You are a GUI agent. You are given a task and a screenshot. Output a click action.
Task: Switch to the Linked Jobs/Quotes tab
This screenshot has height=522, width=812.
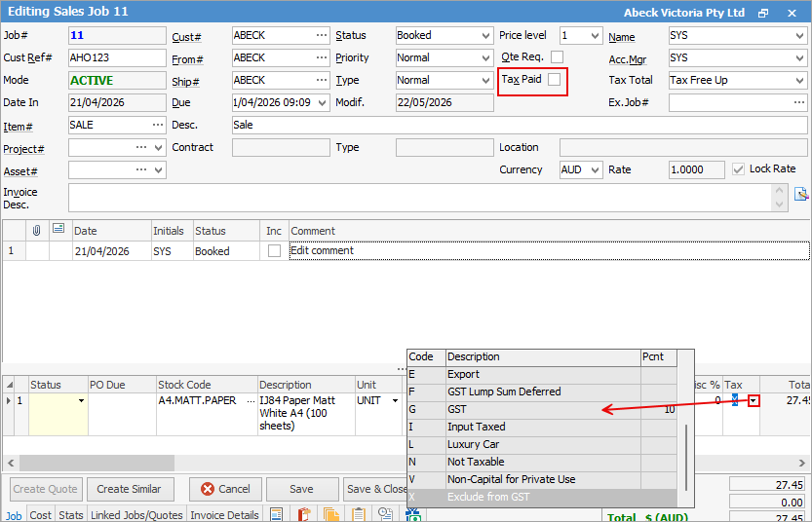[x=136, y=515]
